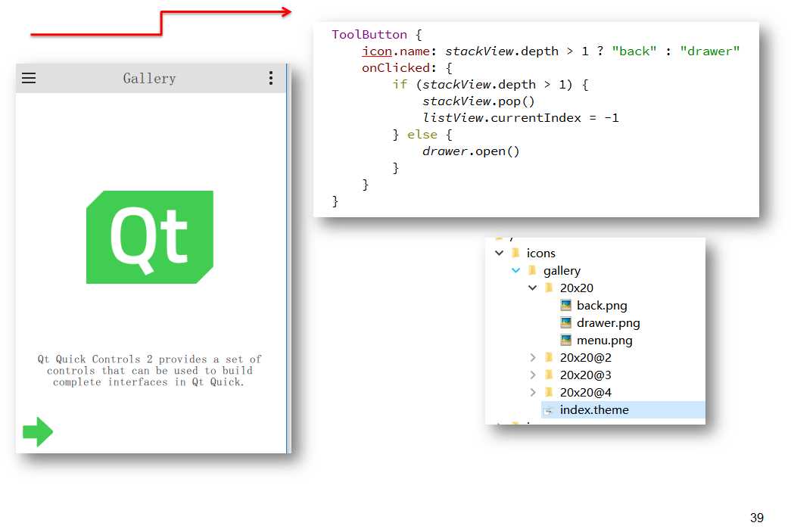Screen dimensions: 791x532
Task: Click the Qt Quick Controls 2 description text
Action: click(149, 371)
